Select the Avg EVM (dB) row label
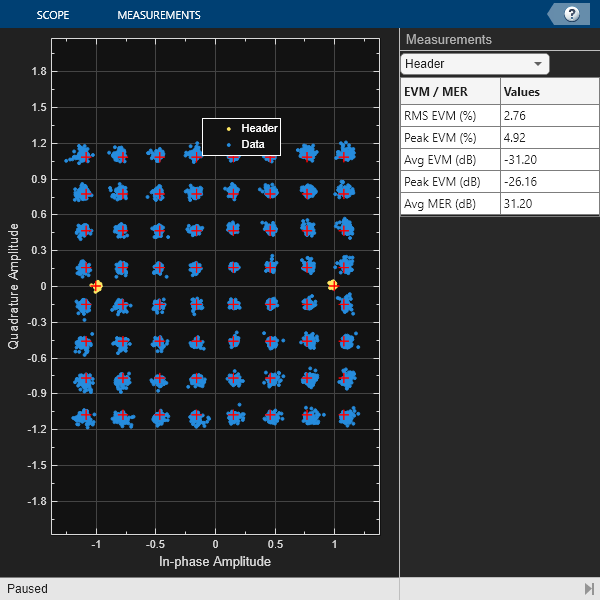This screenshot has width=600, height=600. pos(440,160)
